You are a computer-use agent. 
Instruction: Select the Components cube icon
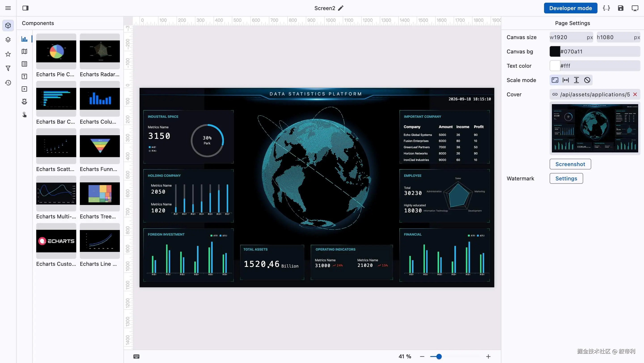click(x=8, y=25)
